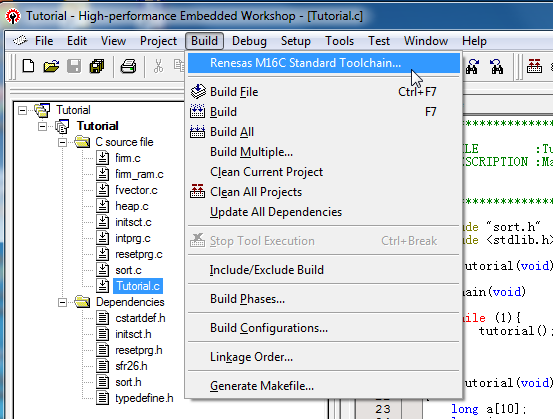This screenshot has width=553, height=419.
Task: Click the Clean toolbar icon beside binoculars
Action: pos(534,66)
